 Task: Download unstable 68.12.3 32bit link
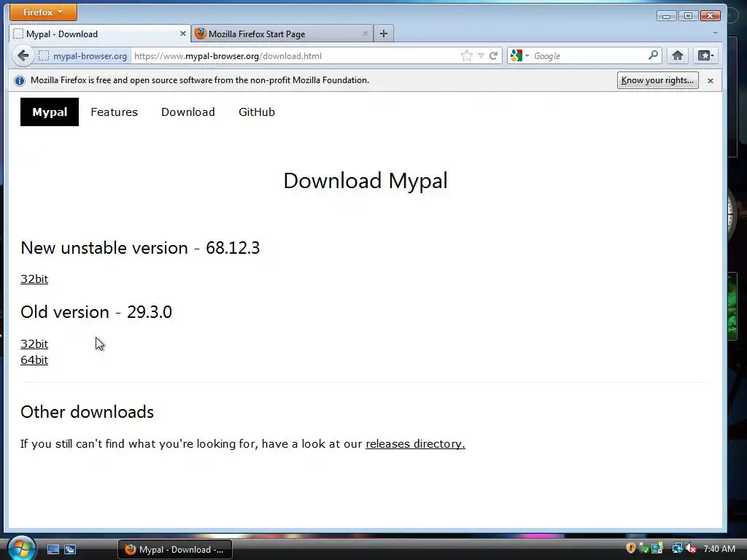(34, 279)
